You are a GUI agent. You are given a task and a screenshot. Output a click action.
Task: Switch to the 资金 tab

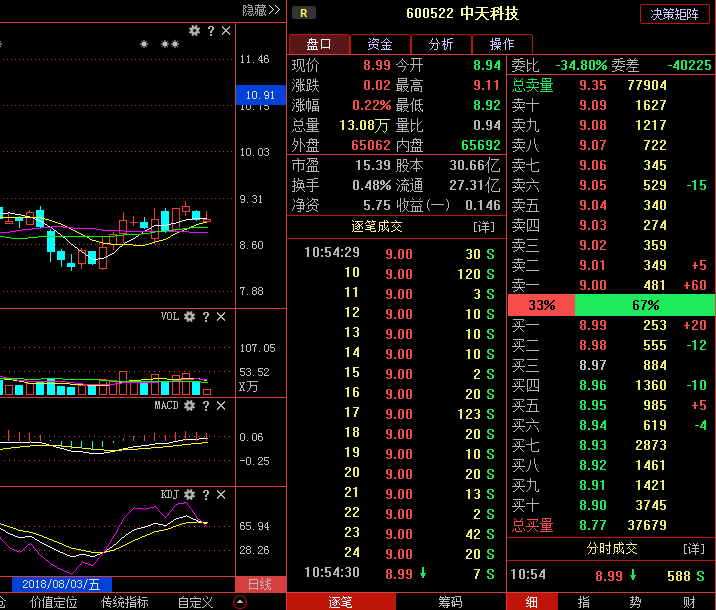380,44
